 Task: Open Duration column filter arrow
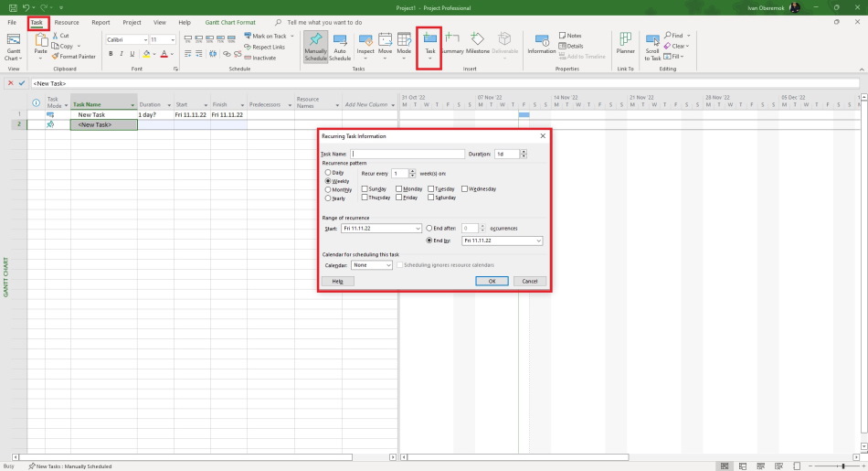169,105
